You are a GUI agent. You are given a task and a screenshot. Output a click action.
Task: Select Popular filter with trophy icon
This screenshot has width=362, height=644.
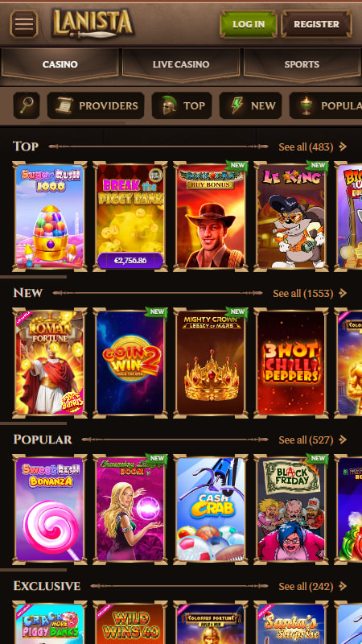(x=326, y=105)
